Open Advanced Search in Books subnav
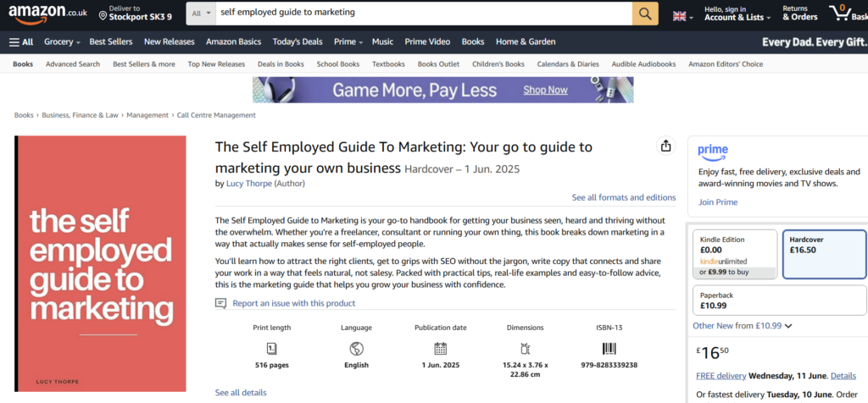This screenshot has width=868, height=403. click(x=73, y=64)
